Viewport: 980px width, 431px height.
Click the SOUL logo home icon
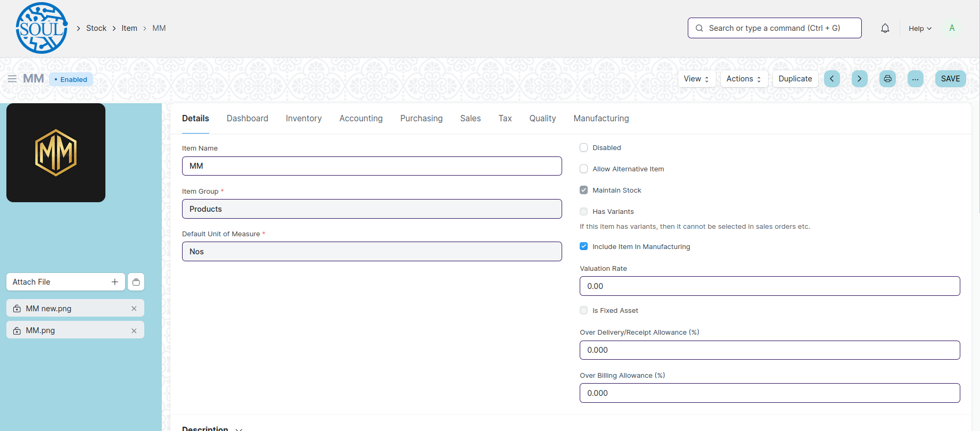[x=42, y=28]
